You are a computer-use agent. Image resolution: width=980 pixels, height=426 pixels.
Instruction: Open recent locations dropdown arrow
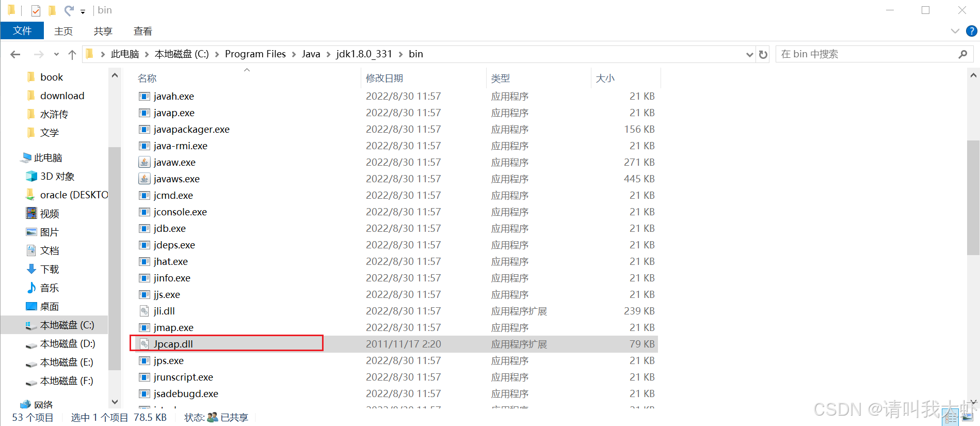[x=56, y=54]
